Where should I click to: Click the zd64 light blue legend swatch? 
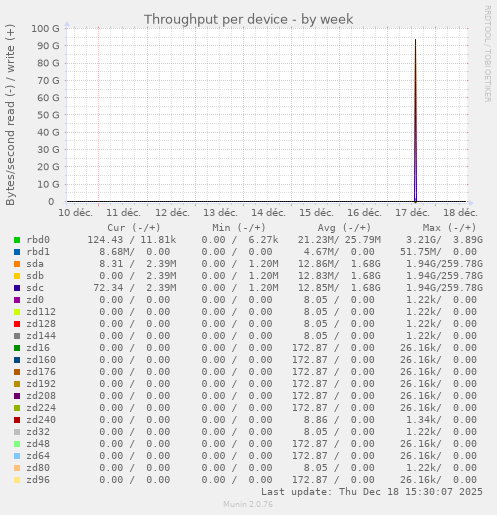pos(17,456)
